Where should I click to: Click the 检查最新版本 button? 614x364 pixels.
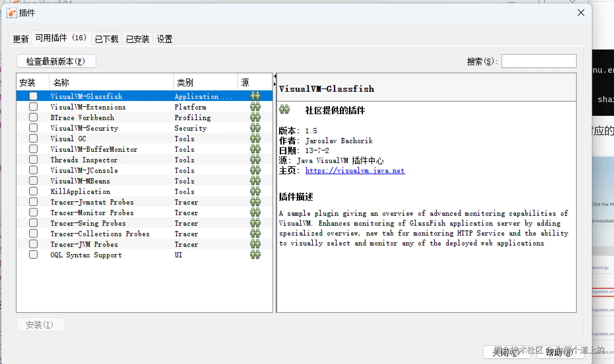tap(56, 61)
